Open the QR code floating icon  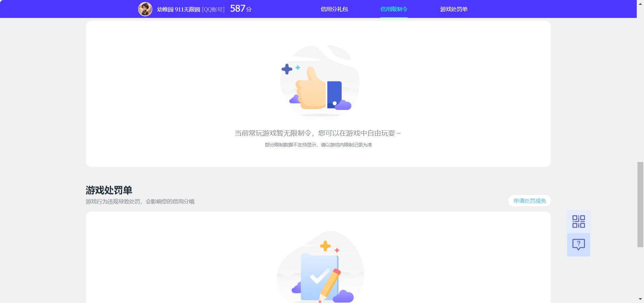coord(579,222)
